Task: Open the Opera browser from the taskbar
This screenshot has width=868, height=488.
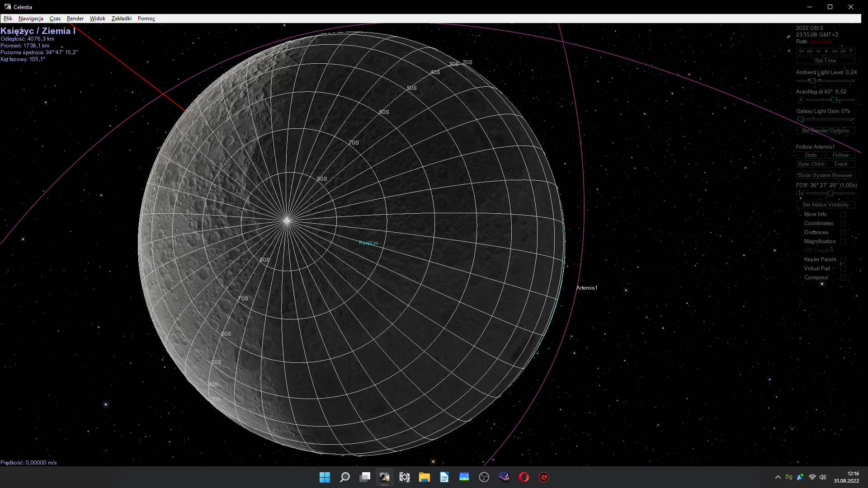Action: 524,477
